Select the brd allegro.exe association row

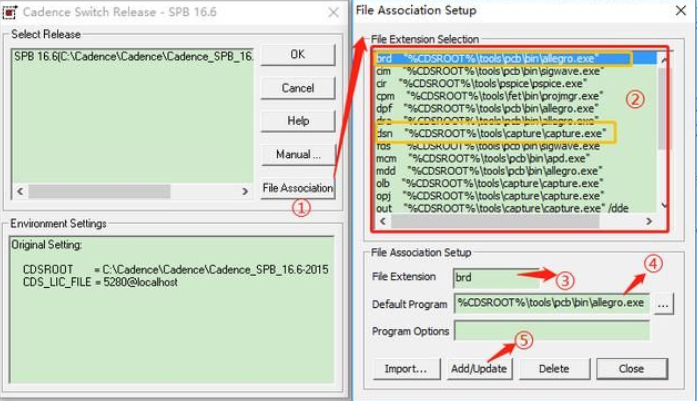pos(516,58)
